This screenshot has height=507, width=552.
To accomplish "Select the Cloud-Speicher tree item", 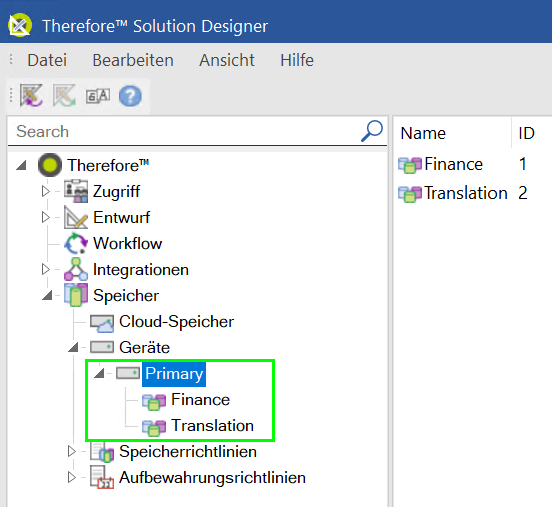I will (x=176, y=321).
